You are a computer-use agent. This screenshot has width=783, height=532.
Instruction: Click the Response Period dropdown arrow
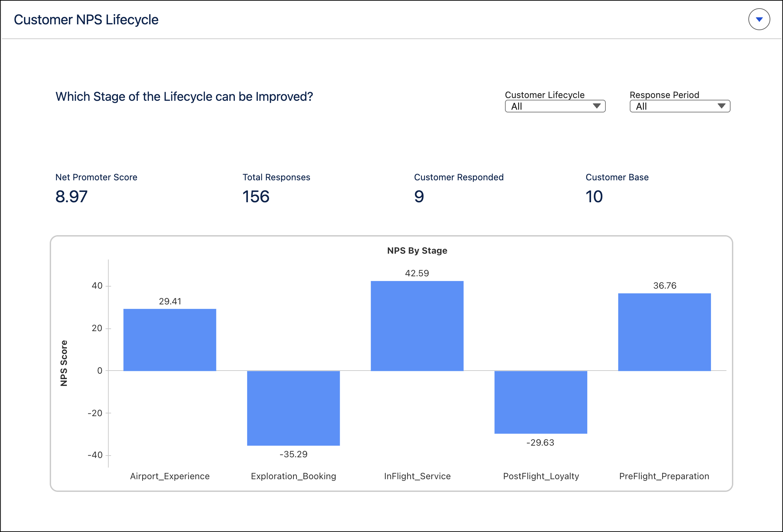click(x=721, y=106)
